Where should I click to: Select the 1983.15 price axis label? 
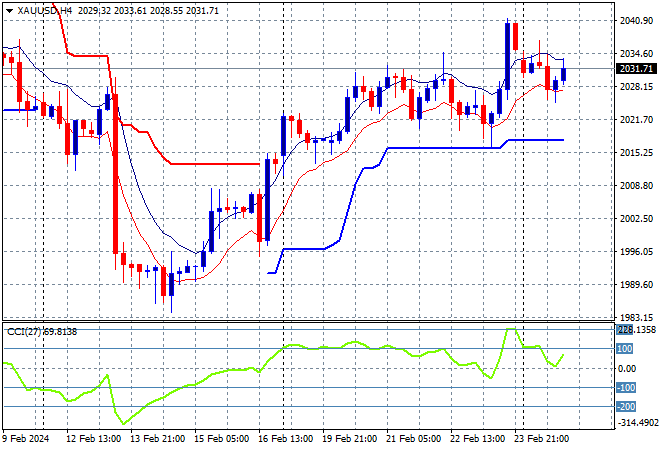click(x=636, y=317)
